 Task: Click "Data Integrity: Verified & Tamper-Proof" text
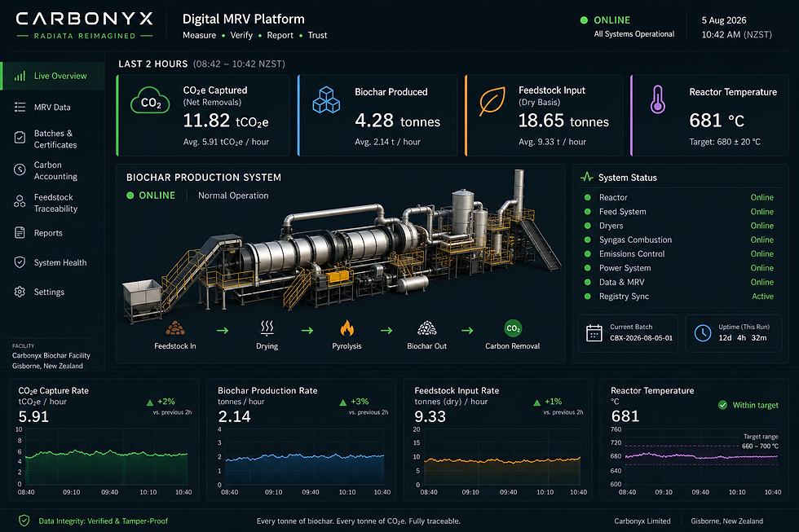point(103,521)
